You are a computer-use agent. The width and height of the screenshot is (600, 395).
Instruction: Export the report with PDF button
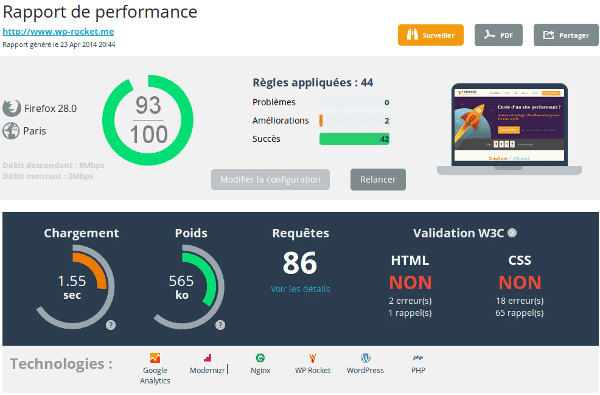click(x=499, y=35)
